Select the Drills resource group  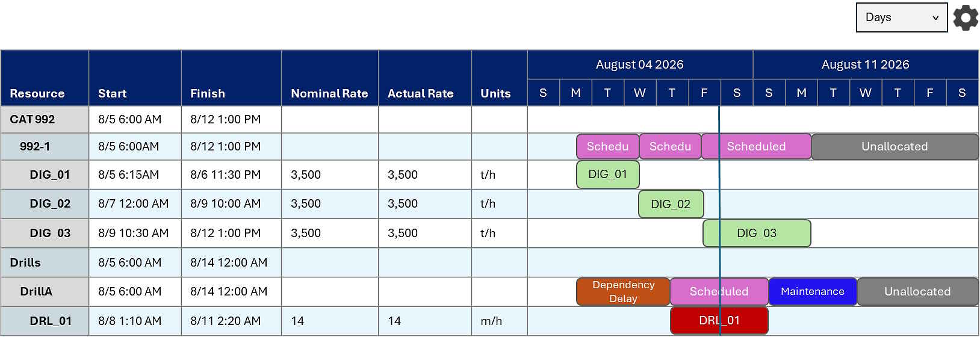click(25, 263)
